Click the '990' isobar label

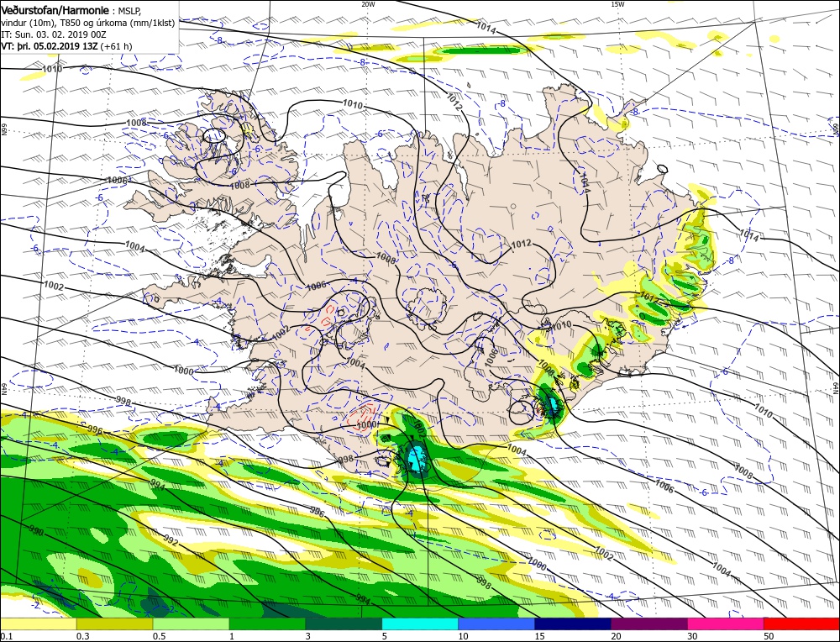(36, 531)
